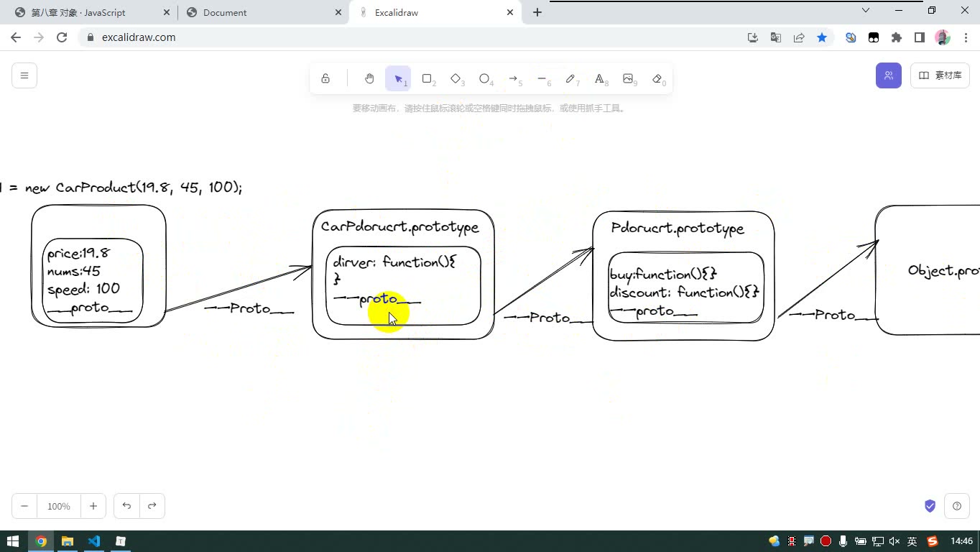
Task: Open Chrome three-dot menu
Action: click(965, 37)
